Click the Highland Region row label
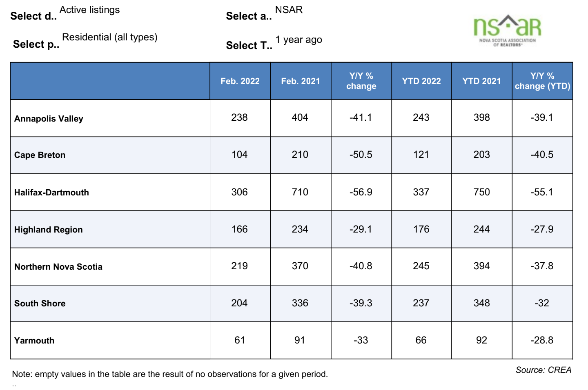This screenshot has height=390, width=588. tap(48, 230)
